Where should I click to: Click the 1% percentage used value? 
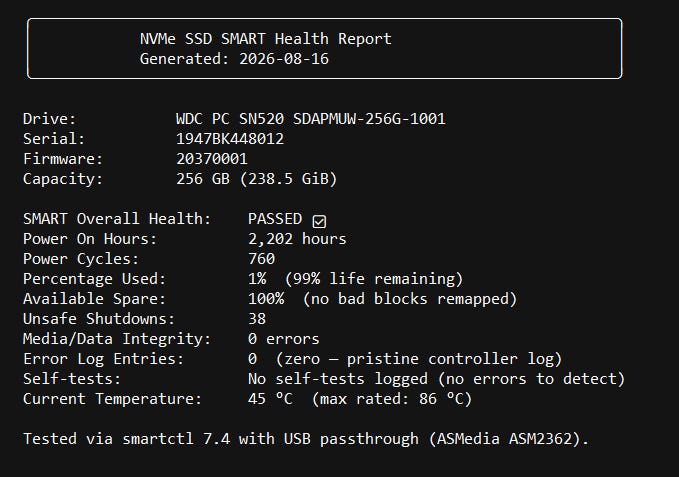click(257, 279)
